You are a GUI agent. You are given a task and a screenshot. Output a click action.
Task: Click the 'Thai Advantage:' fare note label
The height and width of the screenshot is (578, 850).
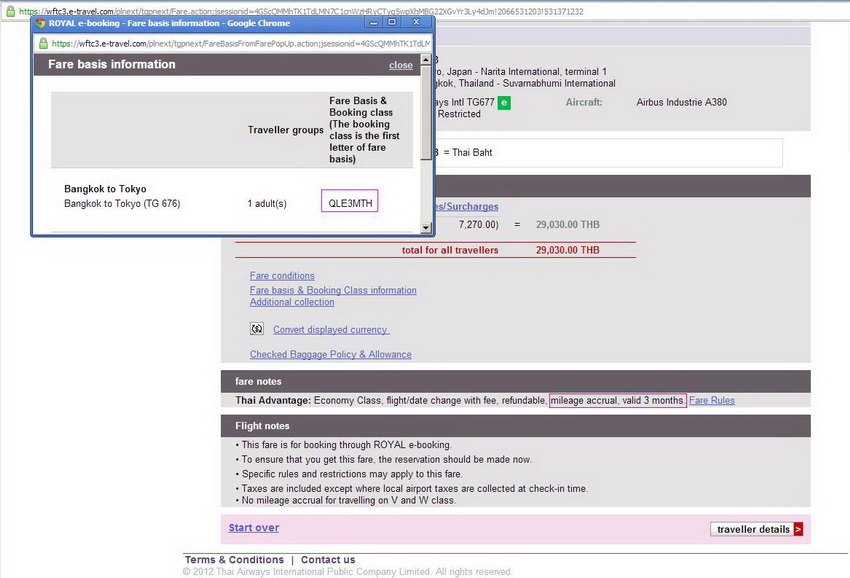point(273,400)
